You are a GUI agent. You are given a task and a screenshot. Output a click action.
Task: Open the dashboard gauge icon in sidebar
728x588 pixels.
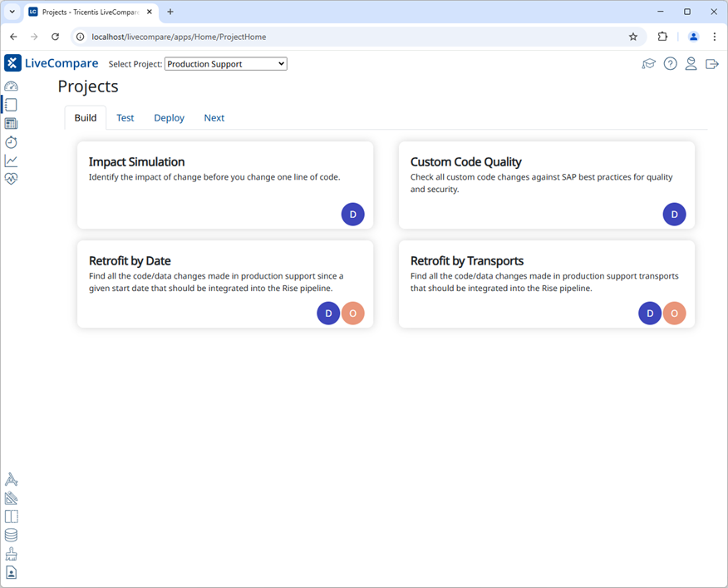(x=11, y=86)
